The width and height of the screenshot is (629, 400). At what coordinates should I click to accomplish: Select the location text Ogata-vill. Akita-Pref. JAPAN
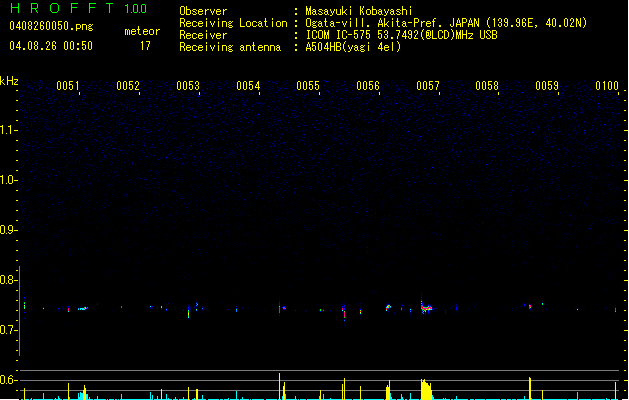pyautogui.click(x=392, y=23)
